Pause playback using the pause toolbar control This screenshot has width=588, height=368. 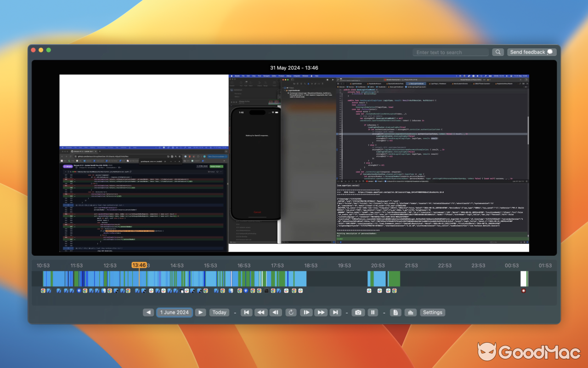click(373, 312)
